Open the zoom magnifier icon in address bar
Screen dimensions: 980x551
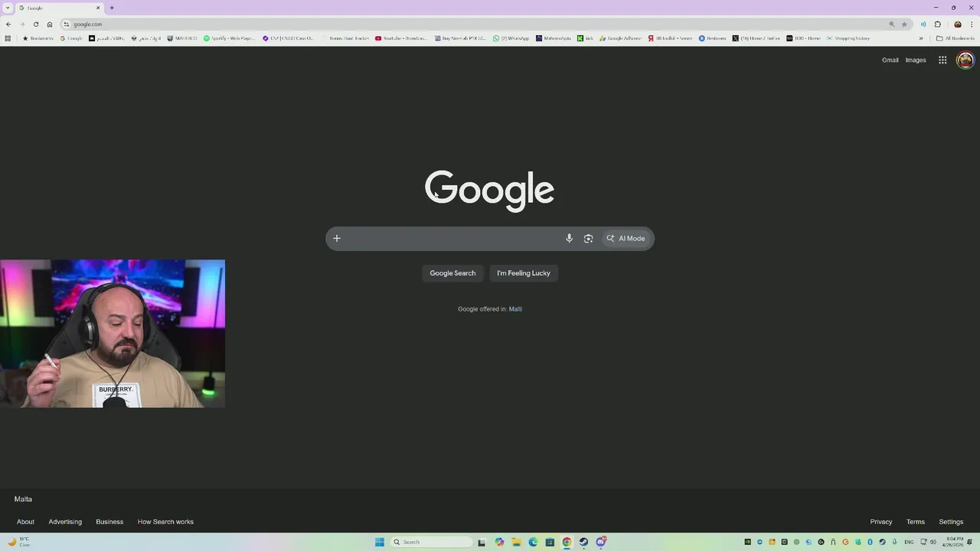click(891, 24)
